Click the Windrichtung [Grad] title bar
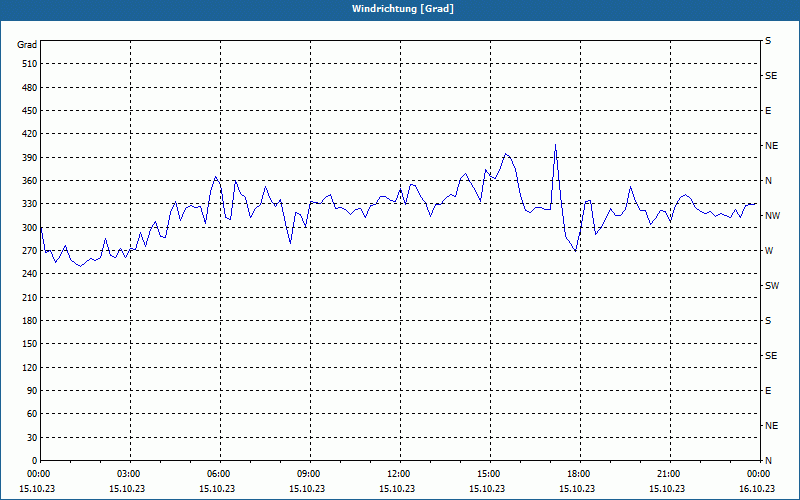 400,9
